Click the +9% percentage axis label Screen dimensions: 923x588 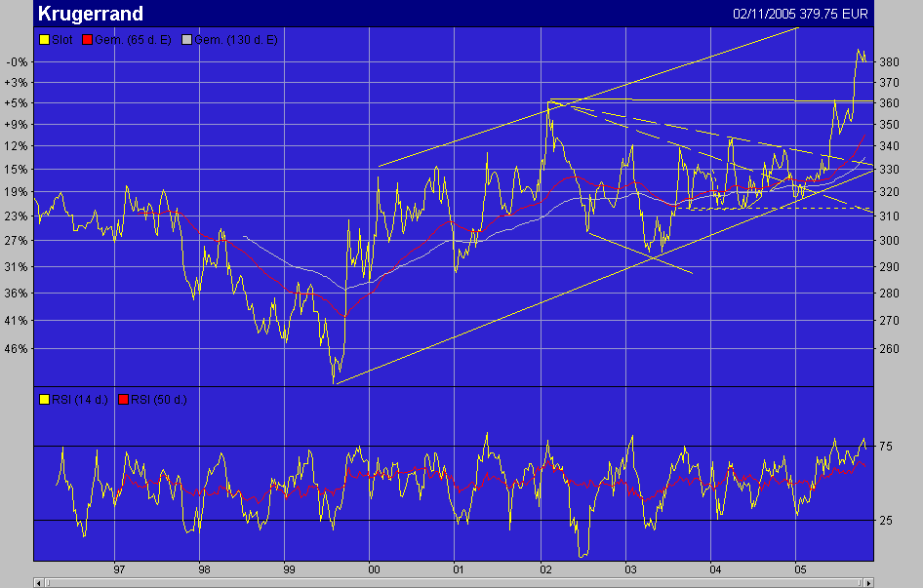pos(17,125)
